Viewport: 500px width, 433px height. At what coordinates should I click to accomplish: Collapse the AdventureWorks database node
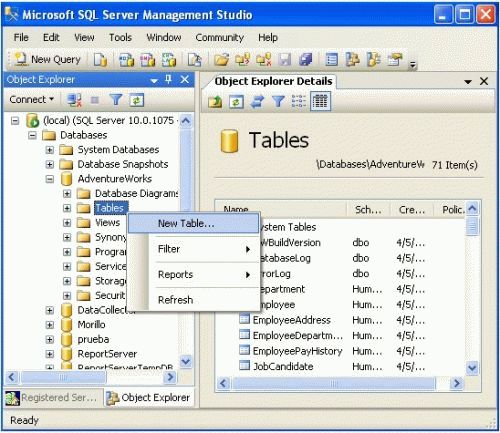(49, 179)
